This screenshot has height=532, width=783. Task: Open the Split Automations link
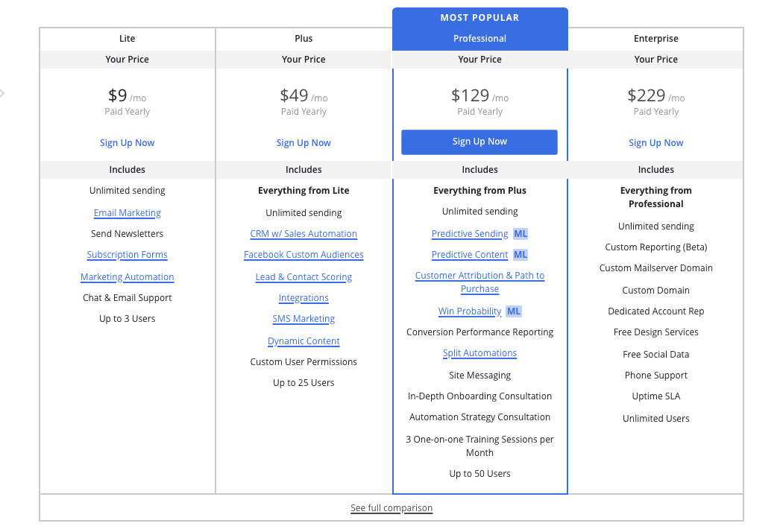(x=480, y=353)
